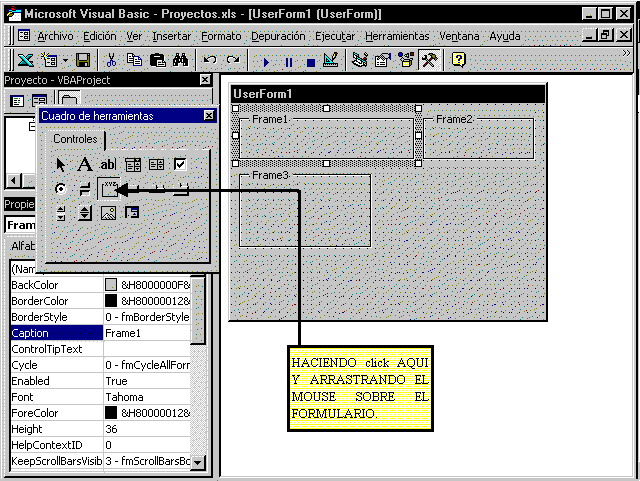
Task: Open the Ejecutar menu
Action: click(335, 36)
